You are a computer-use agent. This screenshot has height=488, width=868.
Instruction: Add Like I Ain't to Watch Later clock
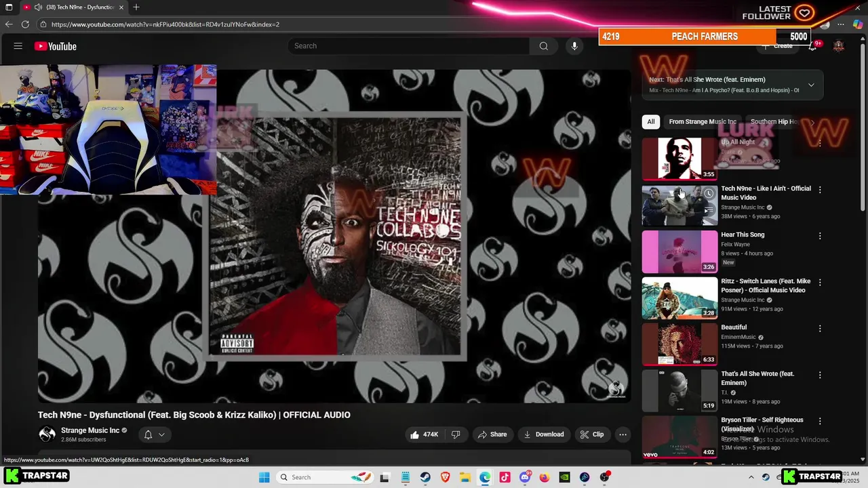(709, 193)
